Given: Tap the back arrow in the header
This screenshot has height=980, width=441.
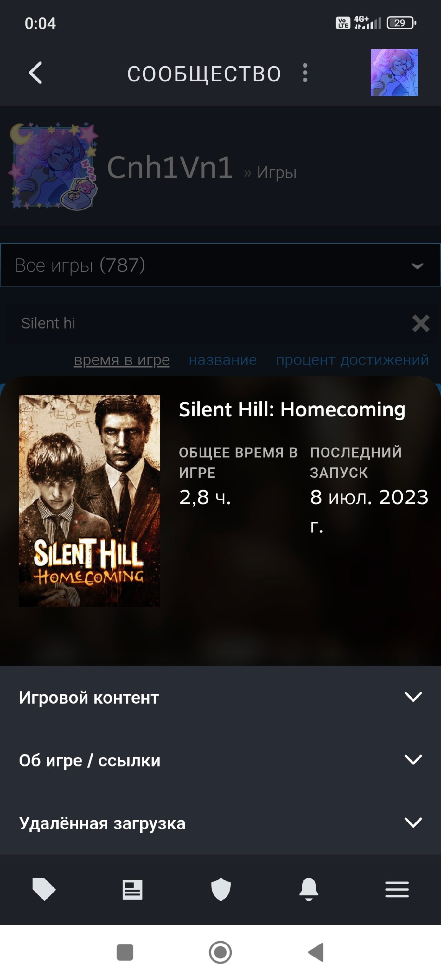Looking at the screenshot, I should click(x=35, y=73).
